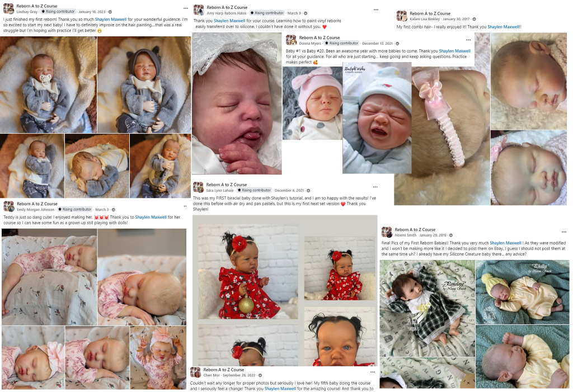Open options menu on Noemi Smith's post
This screenshot has height=392, width=573.
(x=564, y=232)
